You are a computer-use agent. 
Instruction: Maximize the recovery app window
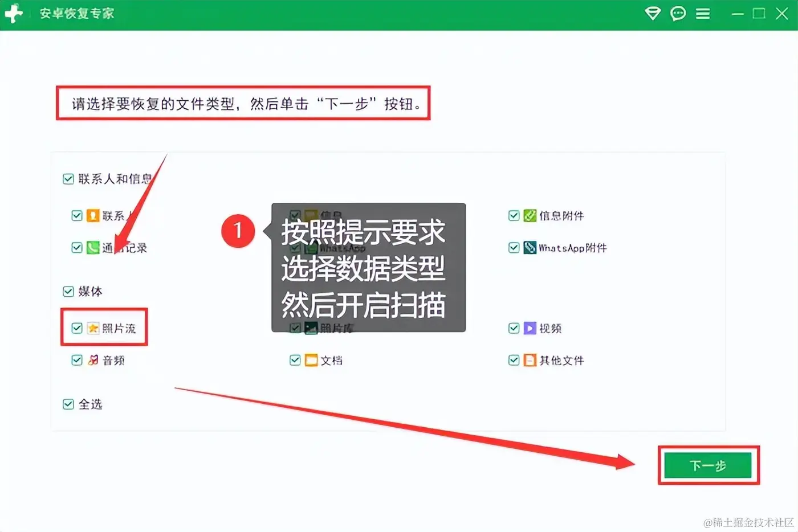(759, 13)
